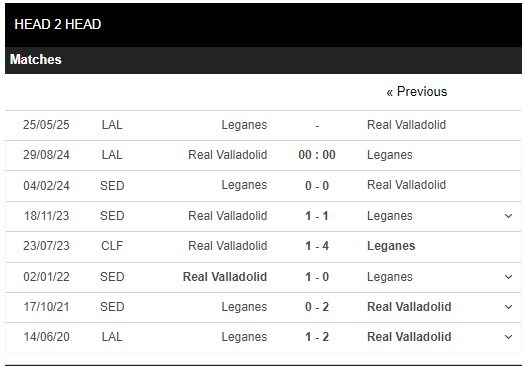Image resolution: width=523 pixels, height=366 pixels.
Task: Expand the 14/06/20 match details chevron
Action: (508, 337)
